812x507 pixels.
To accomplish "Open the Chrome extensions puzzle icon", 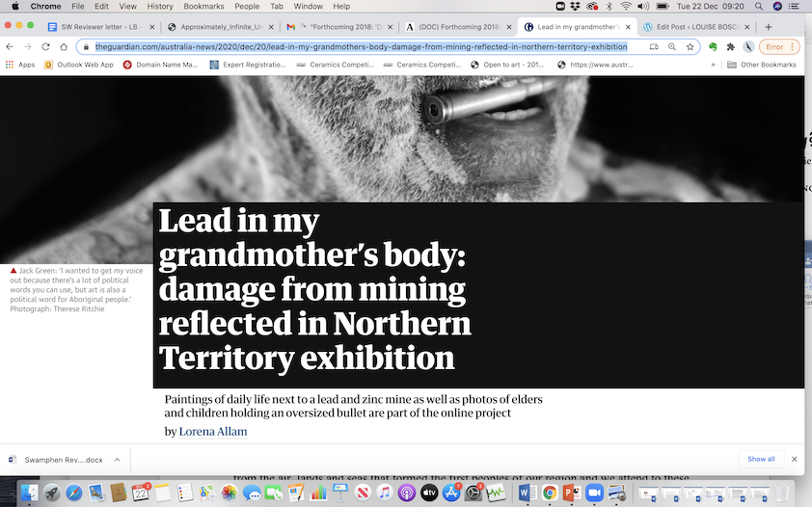I will pyautogui.click(x=730, y=46).
